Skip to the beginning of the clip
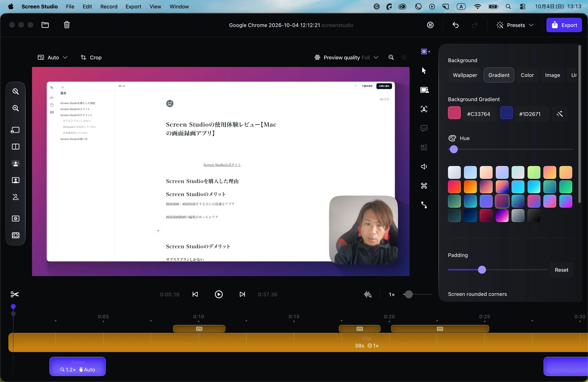The height and width of the screenshot is (382, 588). point(195,294)
